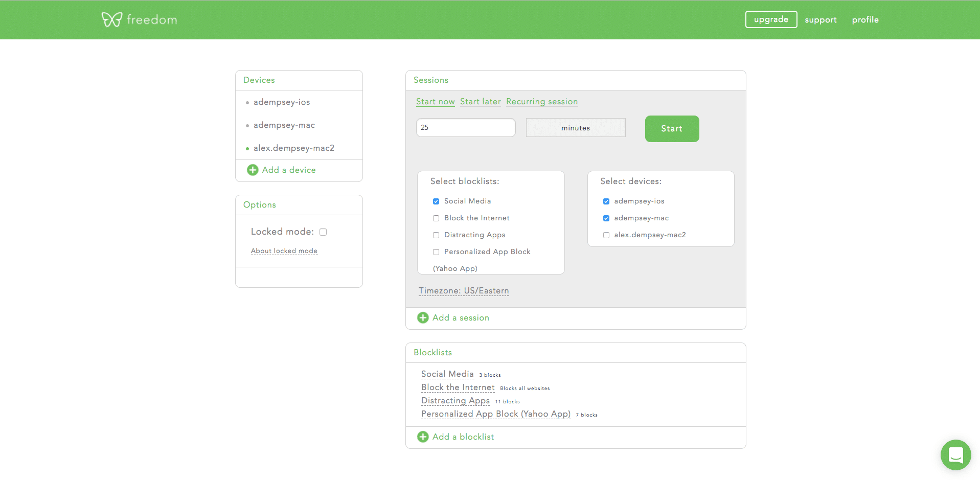Viewport: 980px width, 480px height.
Task: Click the Sessions panel heading
Action: (431, 80)
